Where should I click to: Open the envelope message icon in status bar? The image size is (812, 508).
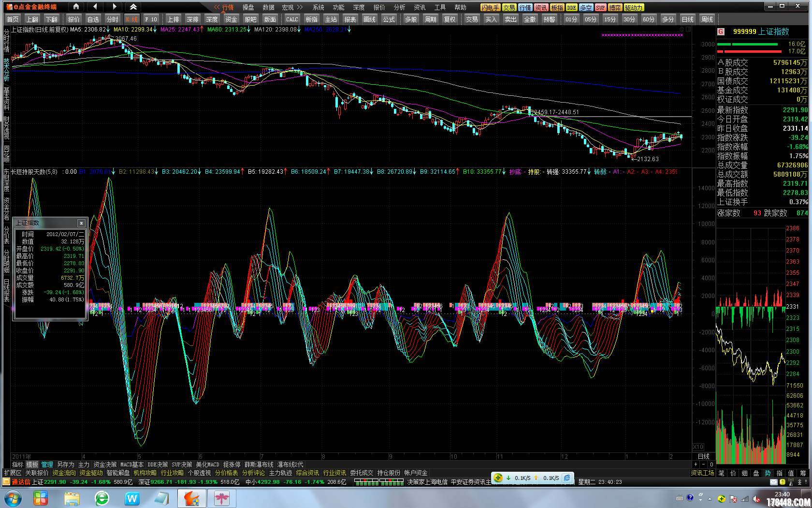[x=773, y=482]
